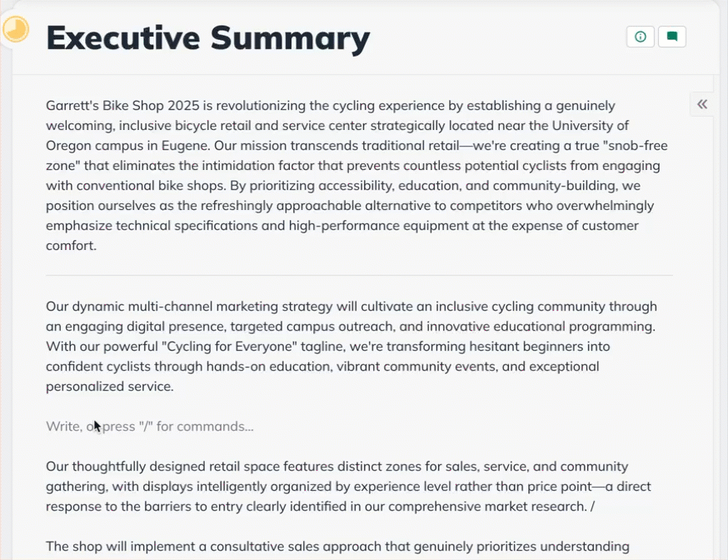Click the empty "Write, or press" placeholder line
This screenshot has width=728, height=560.
pos(150,427)
